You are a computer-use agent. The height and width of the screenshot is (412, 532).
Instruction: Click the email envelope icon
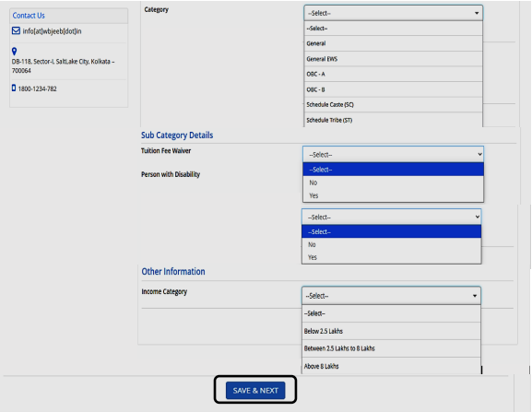tap(16, 30)
